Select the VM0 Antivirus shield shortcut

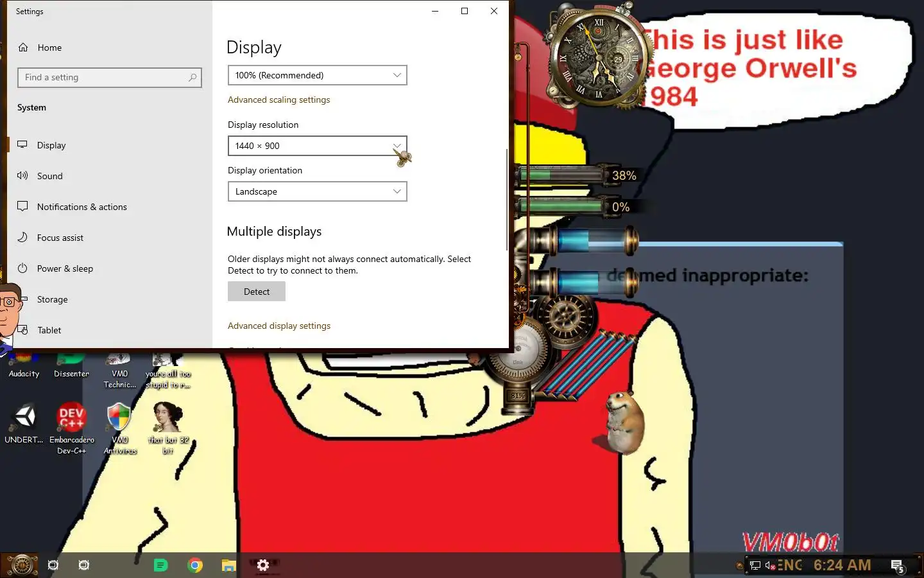[120, 429]
